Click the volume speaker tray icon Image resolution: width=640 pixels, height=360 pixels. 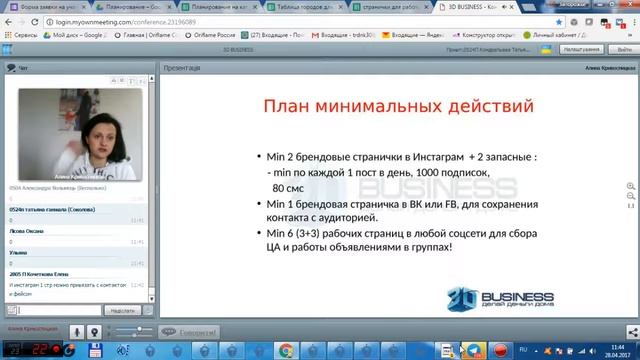592,351
